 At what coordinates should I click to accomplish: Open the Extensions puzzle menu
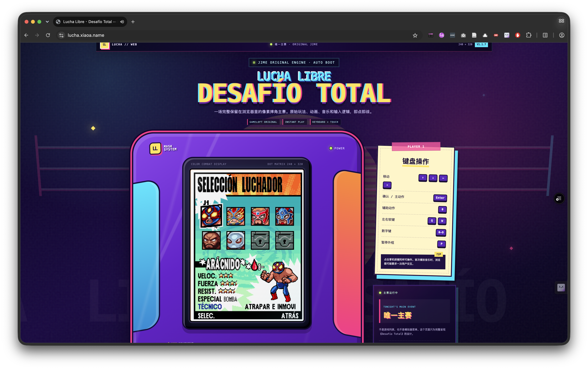[x=529, y=35]
